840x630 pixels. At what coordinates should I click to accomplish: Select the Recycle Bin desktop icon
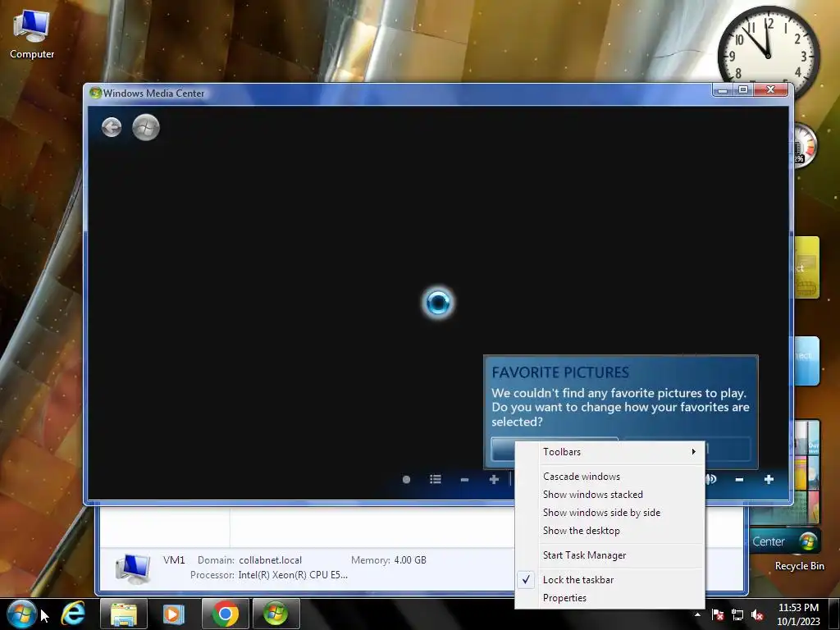pos(799,566)
